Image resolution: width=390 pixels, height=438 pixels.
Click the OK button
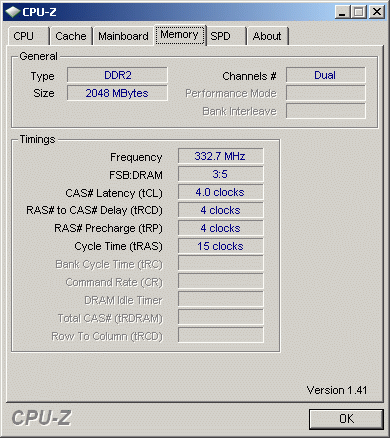coord(346,419)
